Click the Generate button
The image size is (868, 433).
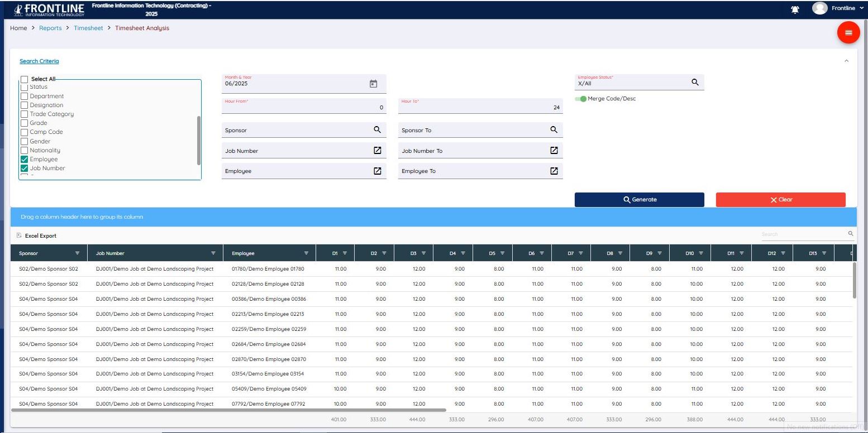tap(639, 199)
